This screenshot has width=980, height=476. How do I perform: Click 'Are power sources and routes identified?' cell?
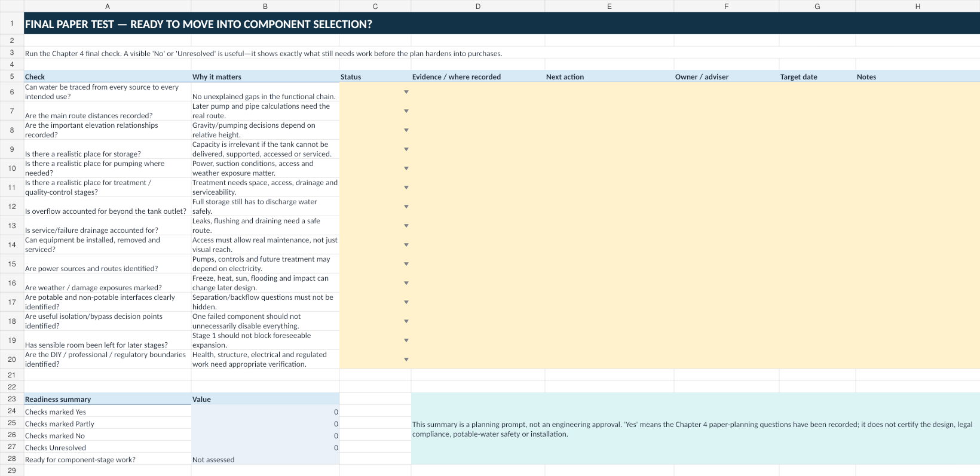click(108, 264)
